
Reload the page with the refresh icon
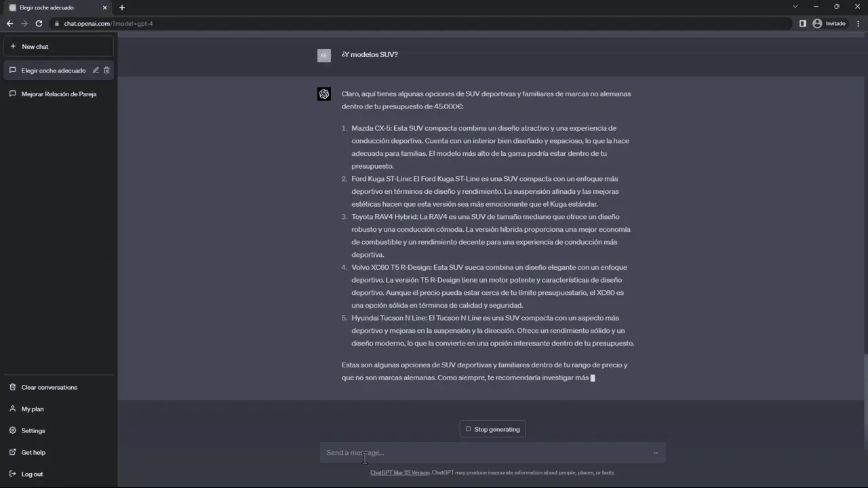(x=39, y=24)
